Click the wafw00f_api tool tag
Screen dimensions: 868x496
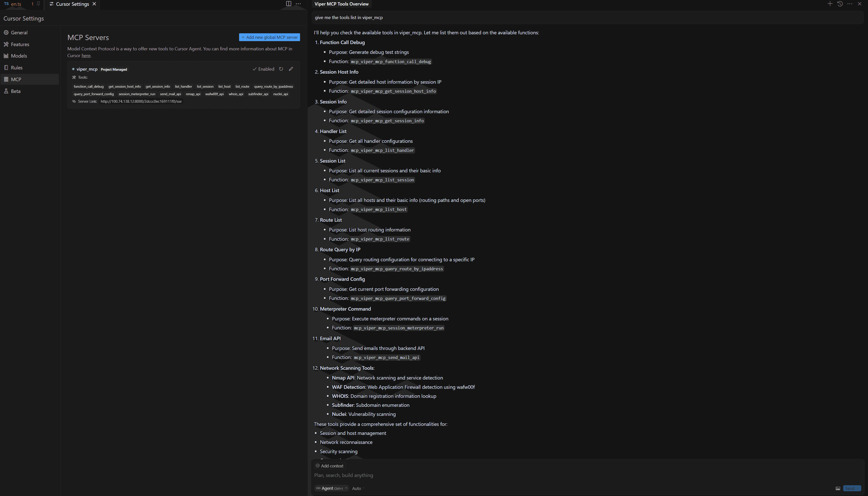[x=214, y=94]
